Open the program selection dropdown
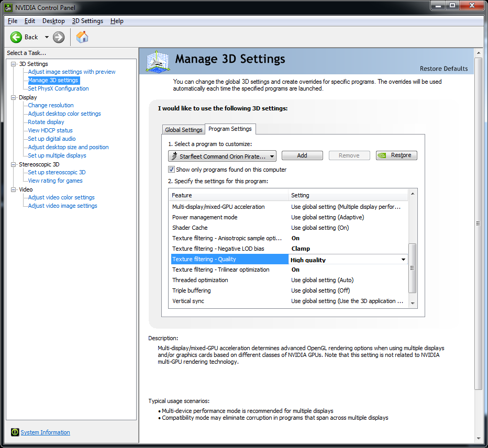This screenshot has width=488, height=448. (x=223, y=156)
